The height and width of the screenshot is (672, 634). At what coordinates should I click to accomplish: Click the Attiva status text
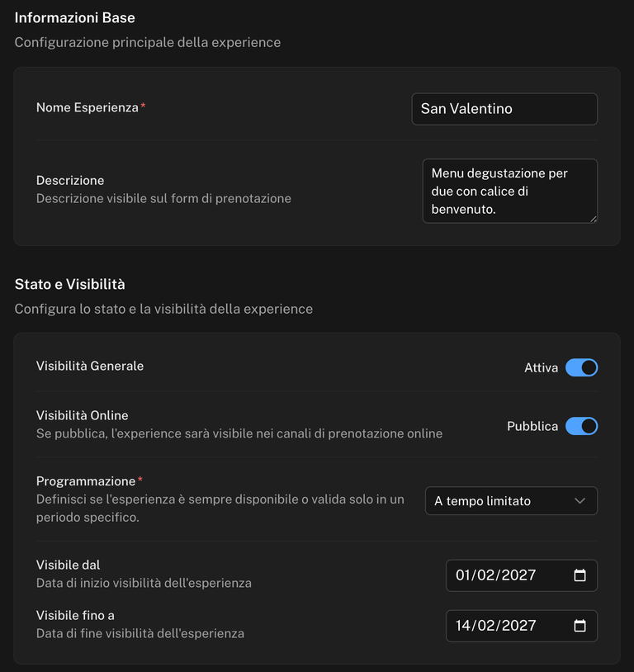[541, 367]
